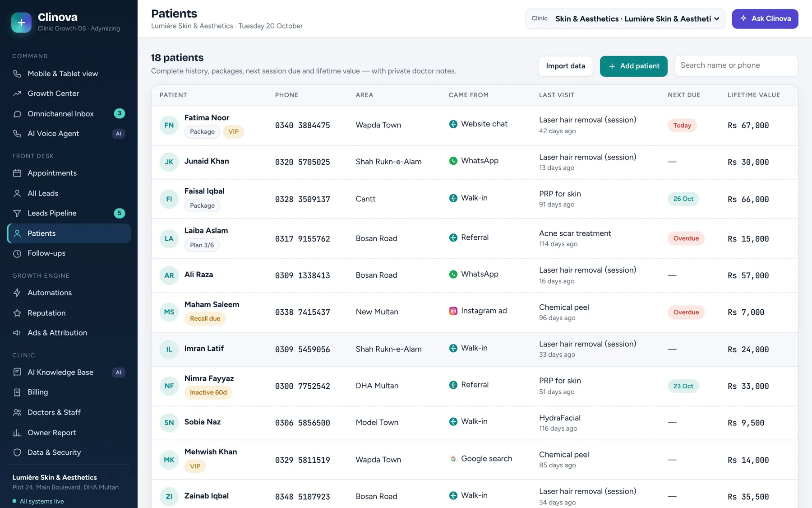Focus the Search name or phone field
Viewport: 812px width, 508px height.
[x=736, y=65]
